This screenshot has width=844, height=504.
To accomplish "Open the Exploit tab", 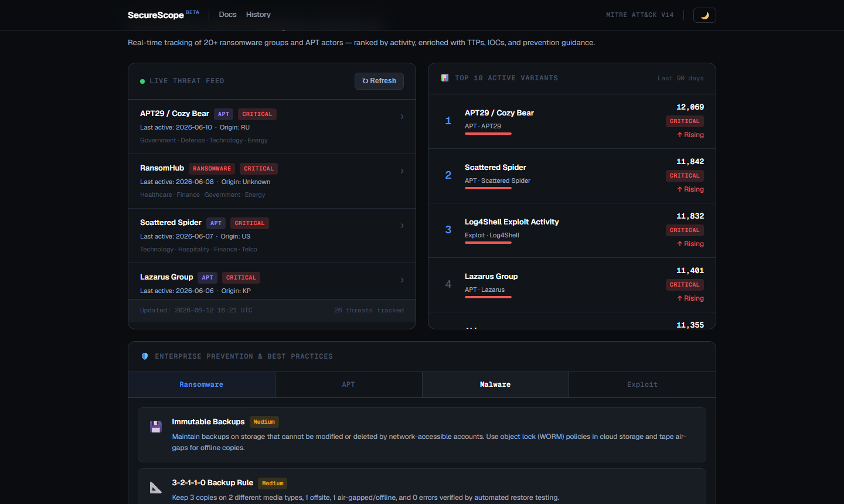I will coord(642,384).
